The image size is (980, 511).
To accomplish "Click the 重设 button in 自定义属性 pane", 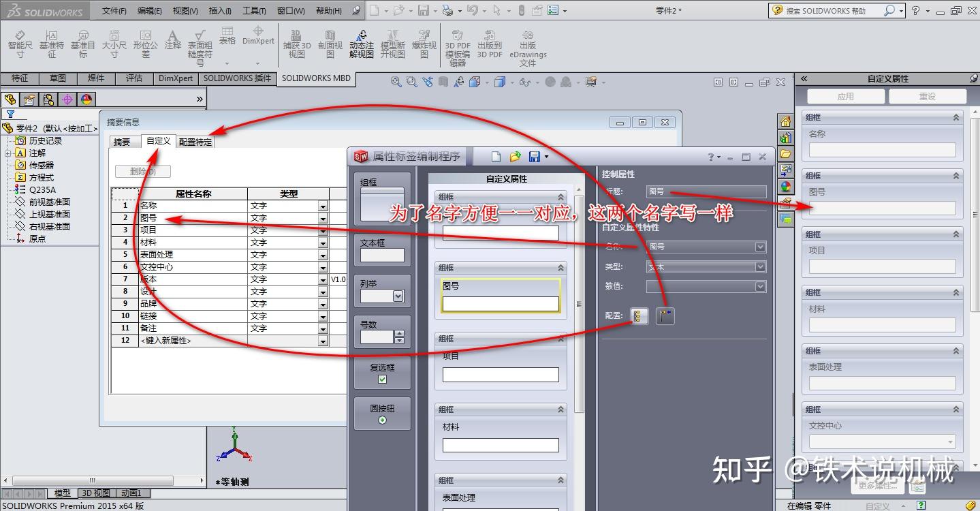I will tap(928, 96).
